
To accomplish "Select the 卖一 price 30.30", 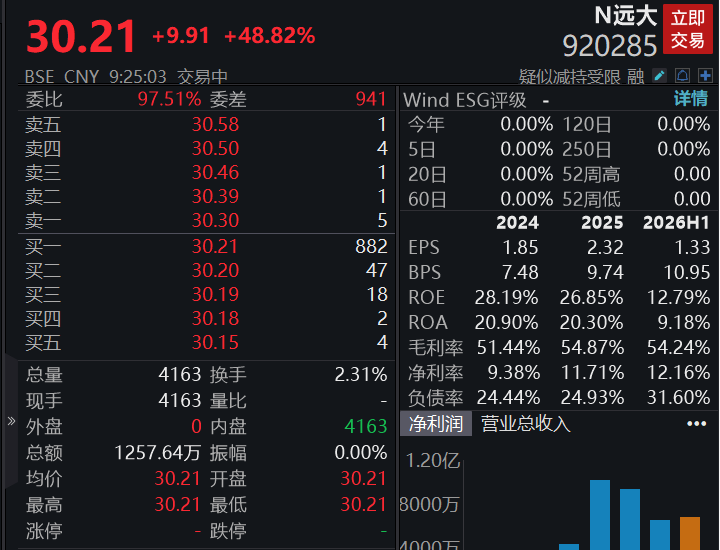I will (x=215, y=220).
